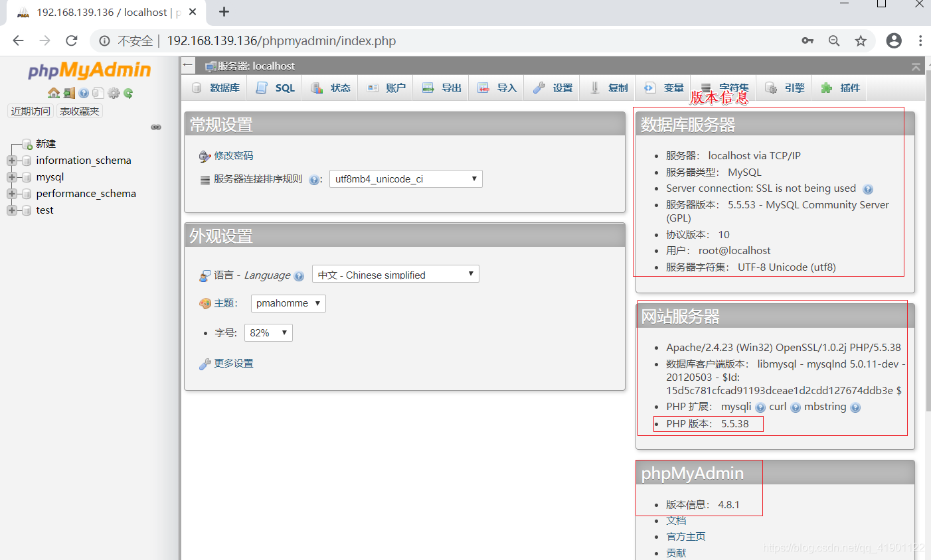
Task: Open the 贡献 link
Action: [x=676, y=553]
